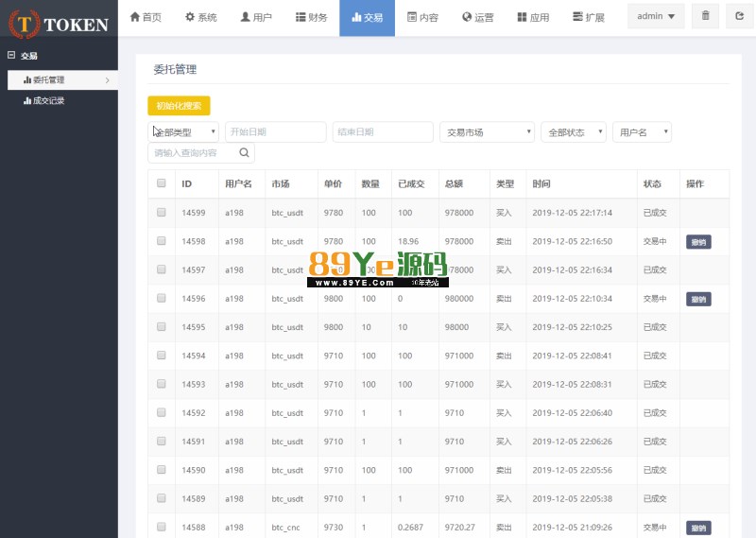Open the 系统 menu

pyautogui.click(x=201, y=17)
